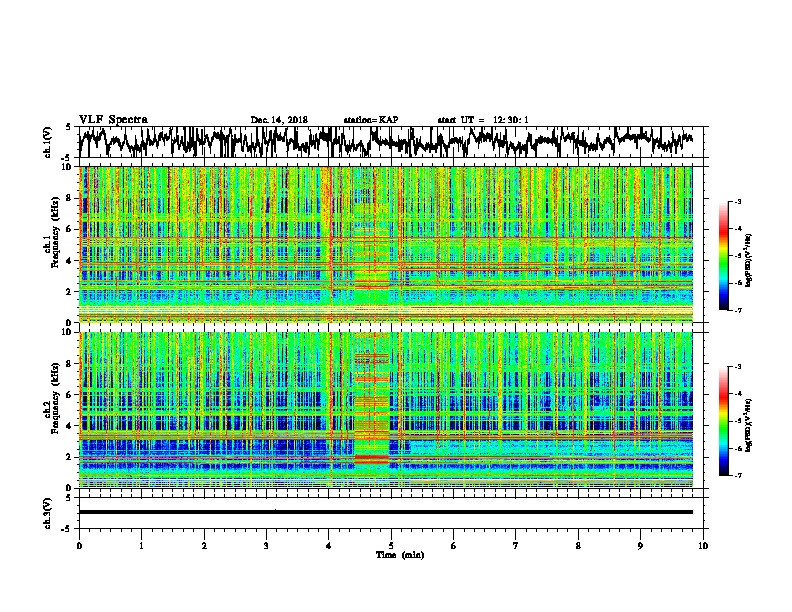Click the last time axis tick label "10"
792x612 pixels.
tap(703, 546)
